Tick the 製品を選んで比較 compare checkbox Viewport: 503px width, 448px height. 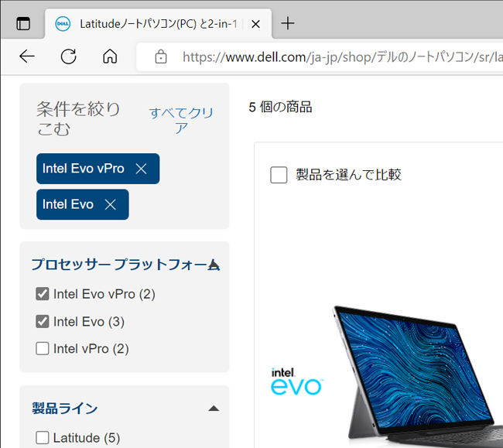pos(279,175)
